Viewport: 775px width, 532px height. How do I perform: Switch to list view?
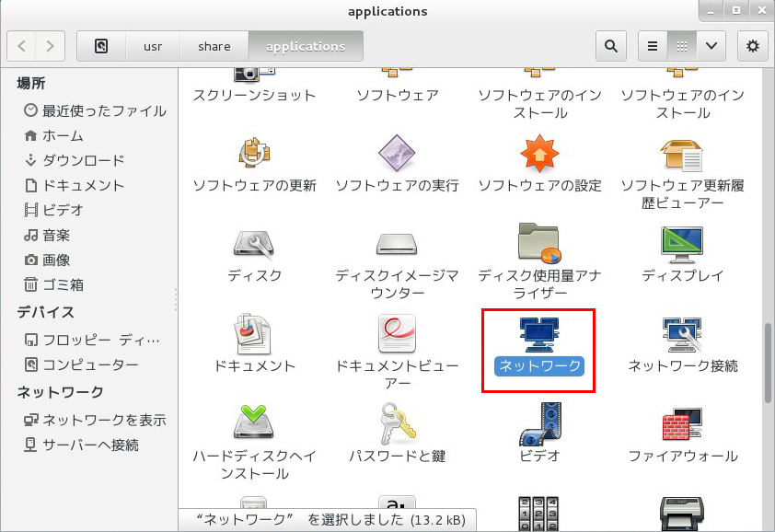pyautogui.click(x=653, y=46)
